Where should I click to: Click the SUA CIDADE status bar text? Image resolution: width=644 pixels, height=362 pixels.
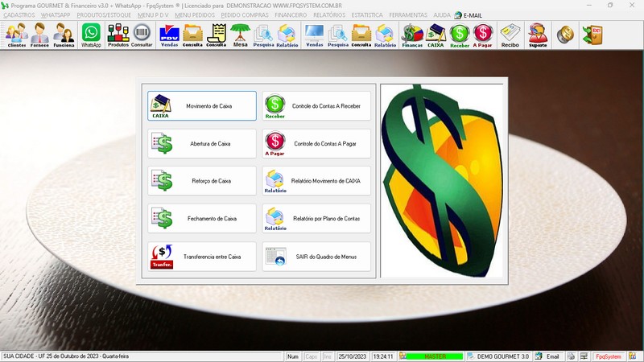tap(66, 356)
